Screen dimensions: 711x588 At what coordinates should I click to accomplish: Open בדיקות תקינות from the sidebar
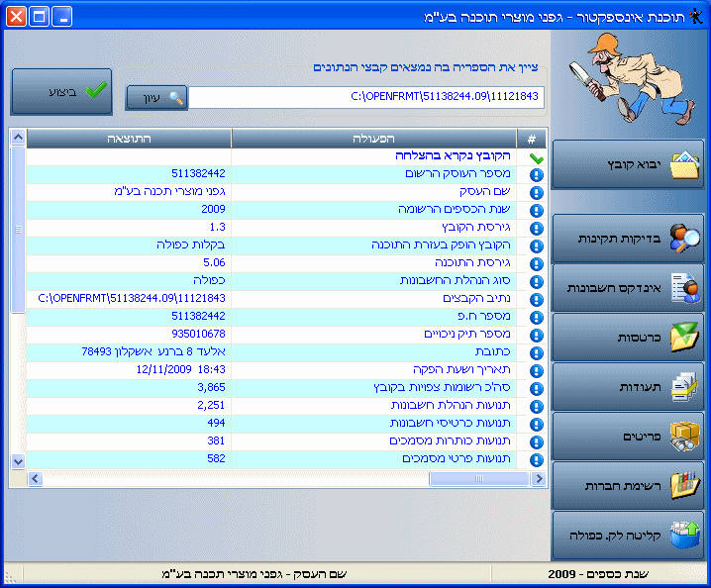(628, 239)
